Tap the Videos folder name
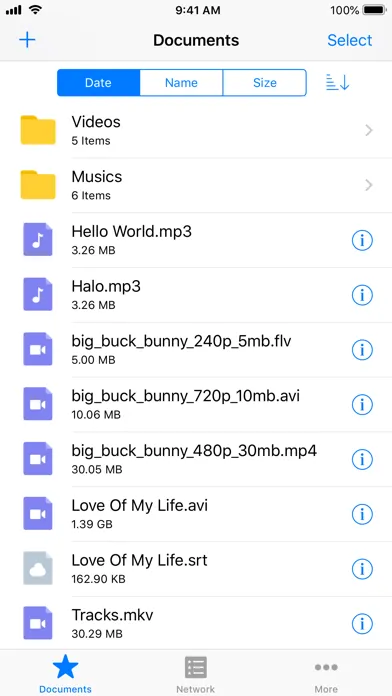This screenshot has width=392, height=696. [x=96, y=122]
